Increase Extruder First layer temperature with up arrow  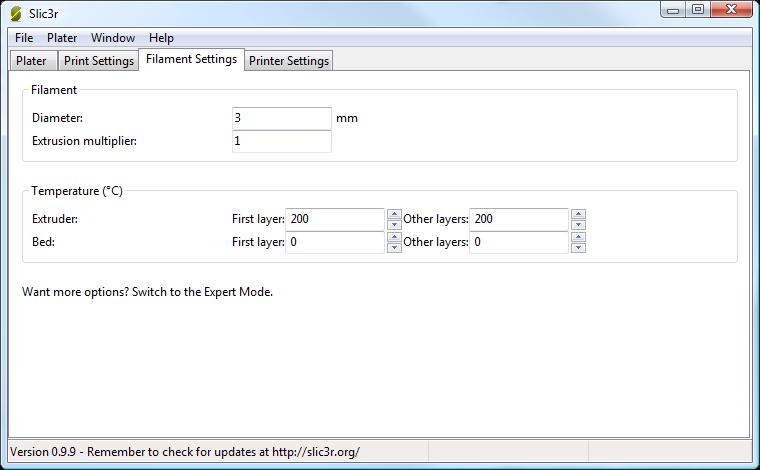394,214
